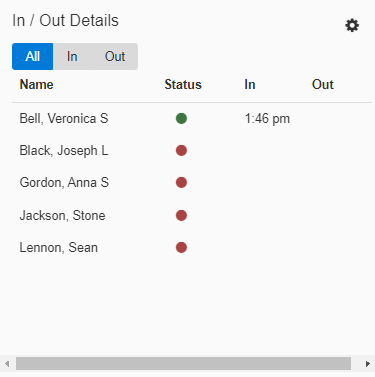The width and height of the screenshot is (375, 377).
Task: Select the Bell, Veronica S row
Action: (192, 118)
